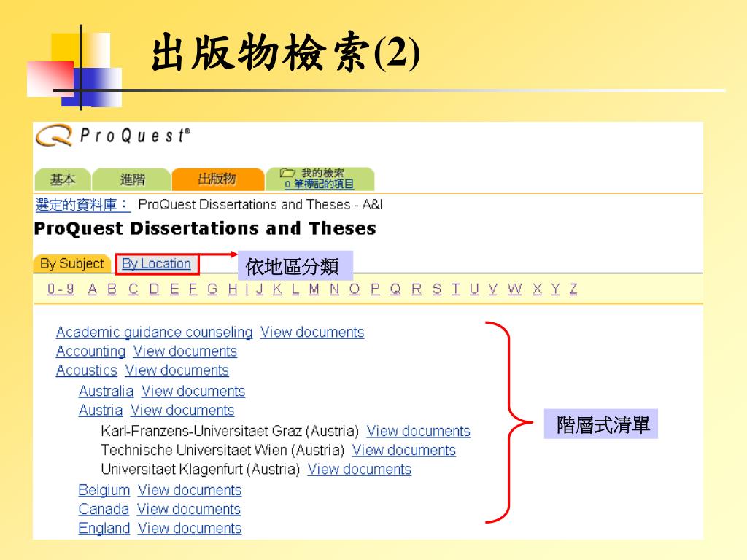Switch to the By Location tab
This screenshot has width=747, height=560.
click(156, 263)
